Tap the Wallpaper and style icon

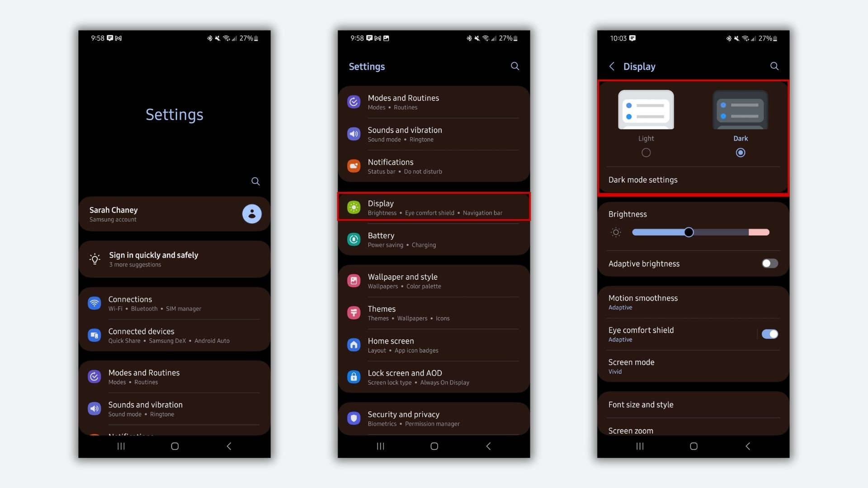[354, 280]
